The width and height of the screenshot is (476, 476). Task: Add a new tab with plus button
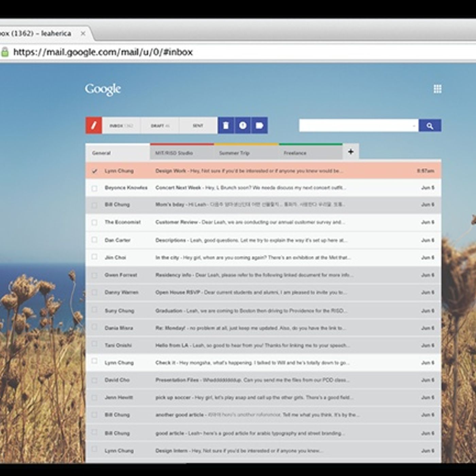point(351,152)
